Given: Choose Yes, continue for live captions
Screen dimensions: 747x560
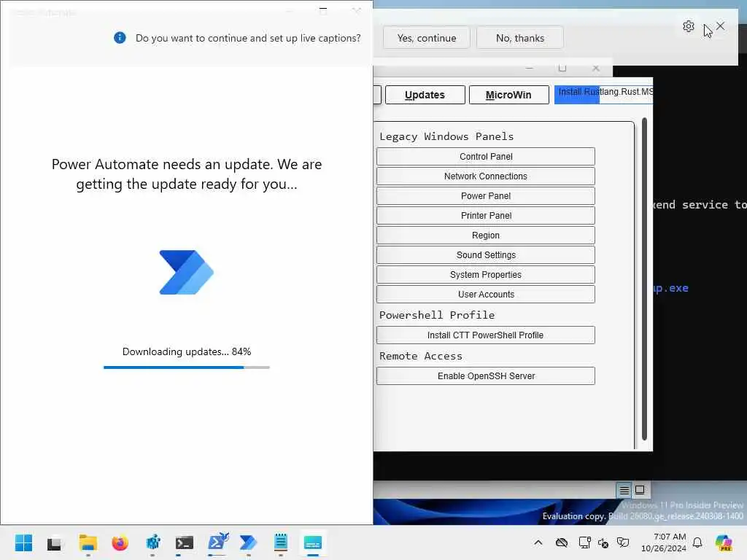Looking at the screenshot, I should (426, 38).
